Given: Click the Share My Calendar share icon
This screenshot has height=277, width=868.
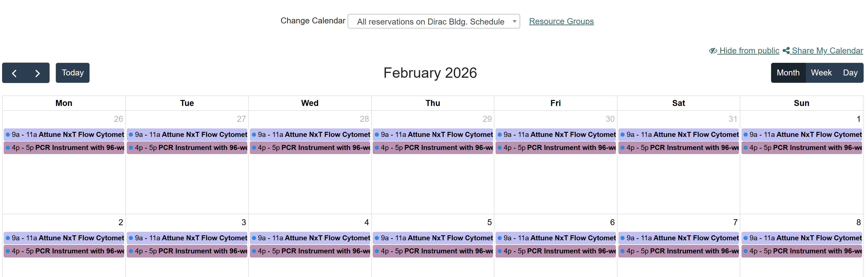Looking at the screenshot, I should [x=786, y=51].
